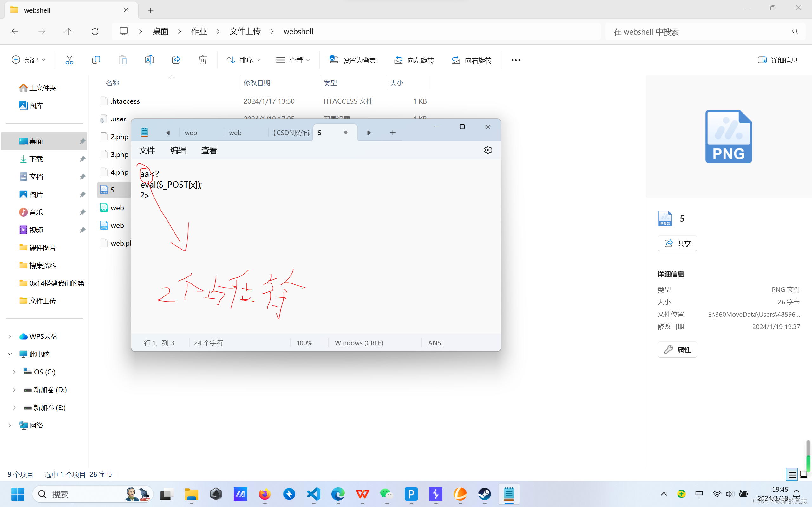The height and width of the screenshot is (507, 812).
Task: Click the Cut scissors icon in Explorer toolbar
Action: [x=69, y=60]
